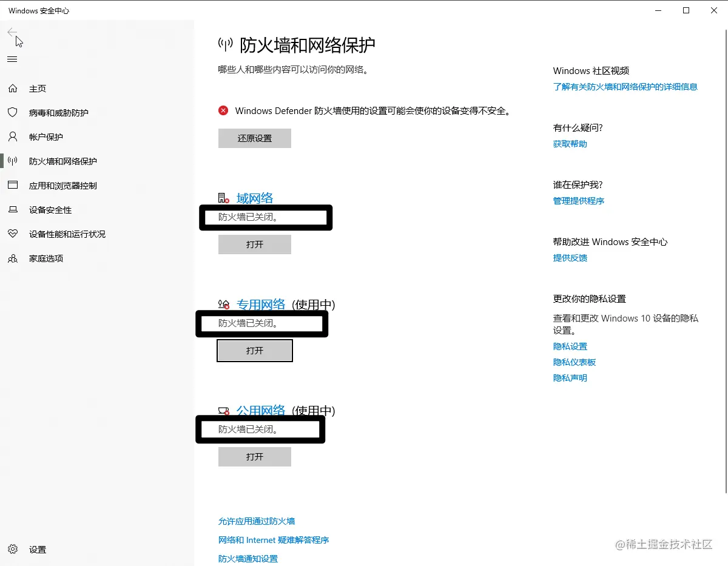Viewport: 728px width, 566px height.
Task: Click the 哪些人和哪些内容可以访问你的网络 subtitle
Action: (x=294, y=70)
